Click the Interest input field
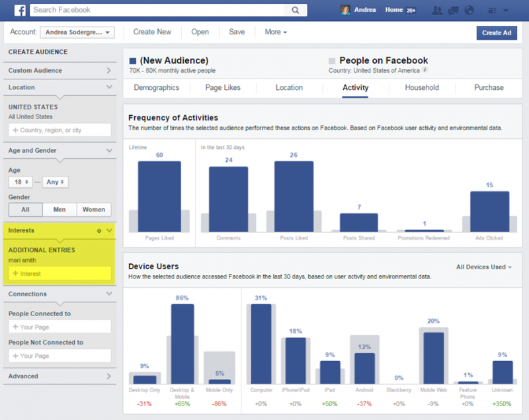 coord(60,273)
